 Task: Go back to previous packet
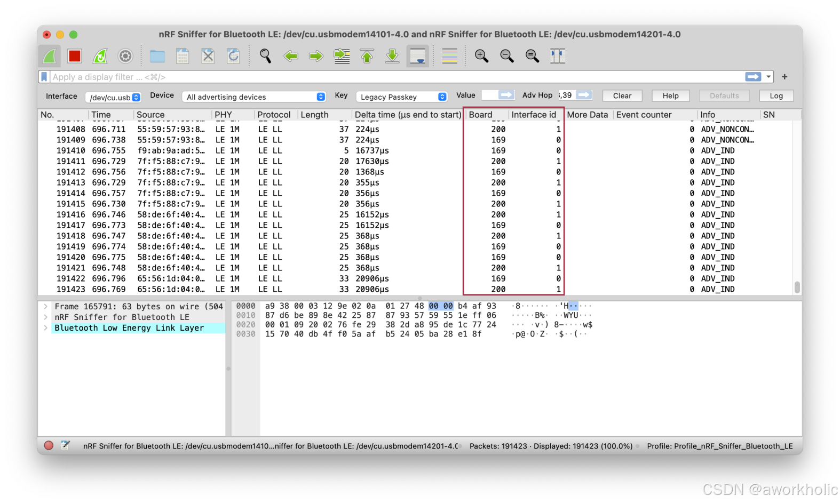point(291,56)
